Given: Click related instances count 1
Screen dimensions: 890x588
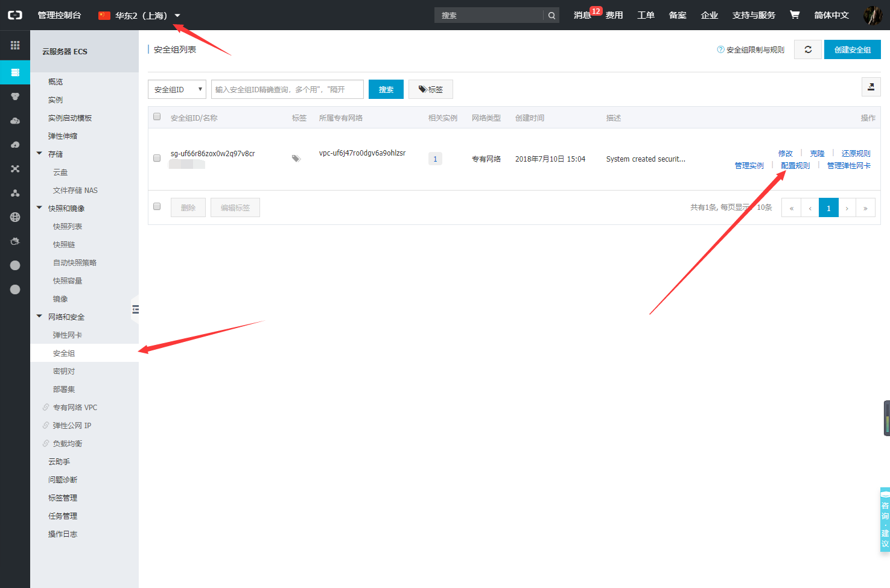Looking at the screenshot, I should (x=435, y=159).
